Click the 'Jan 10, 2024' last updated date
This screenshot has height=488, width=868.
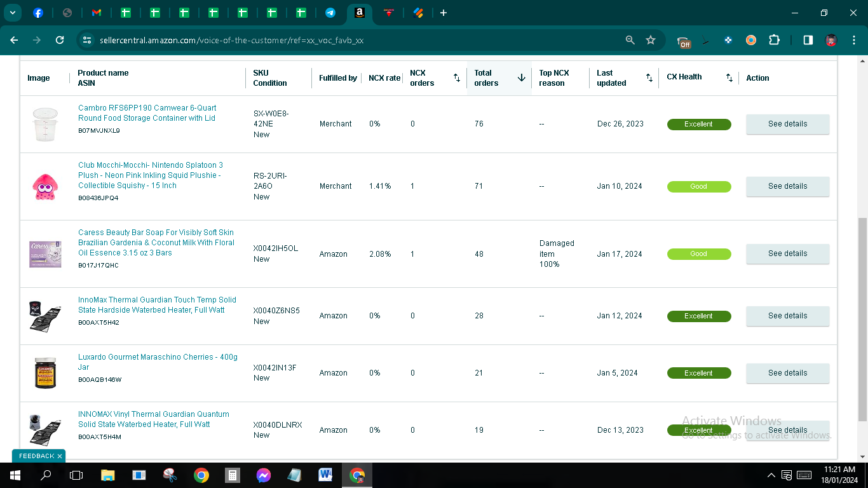click(620, 186)
